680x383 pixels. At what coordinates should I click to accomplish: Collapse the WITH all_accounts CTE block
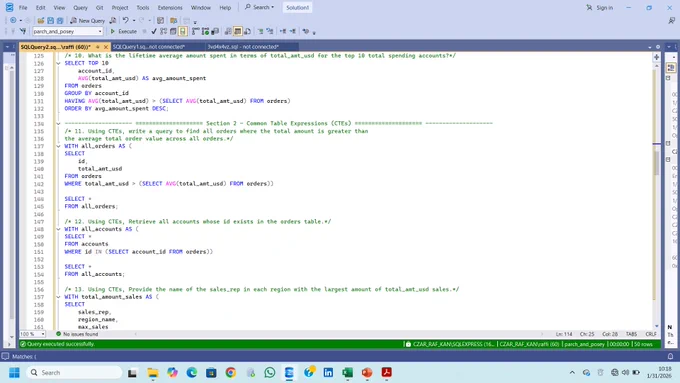coord(58,229)
